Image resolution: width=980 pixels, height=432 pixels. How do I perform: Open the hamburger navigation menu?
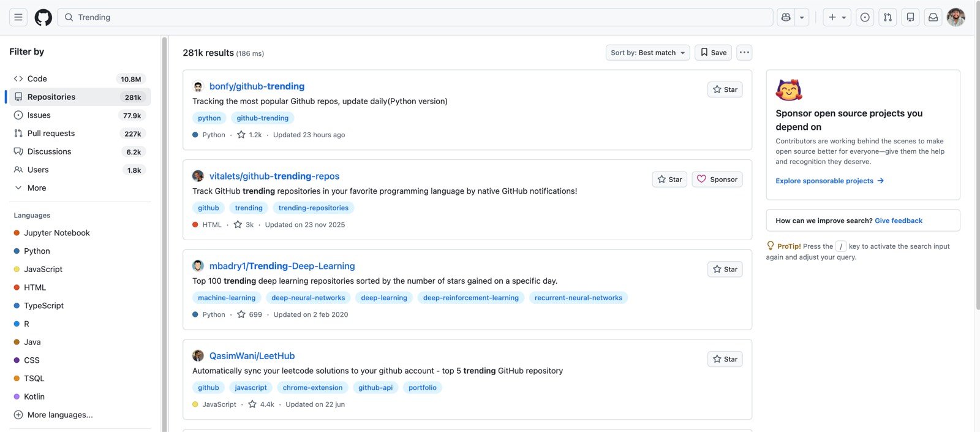click(18, 17)
